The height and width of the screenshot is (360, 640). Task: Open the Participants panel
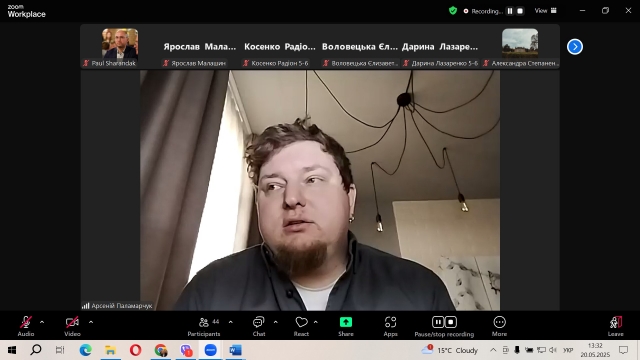pos(204,326)
